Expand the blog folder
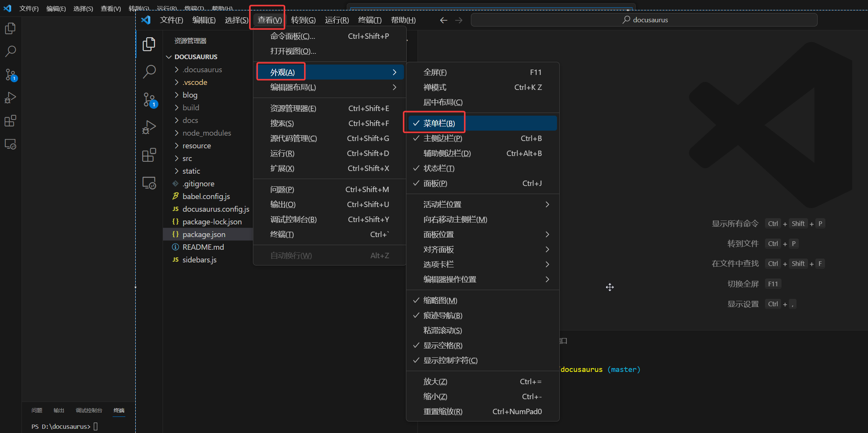This screenshot has width=868, height=433. pos(177,95)
